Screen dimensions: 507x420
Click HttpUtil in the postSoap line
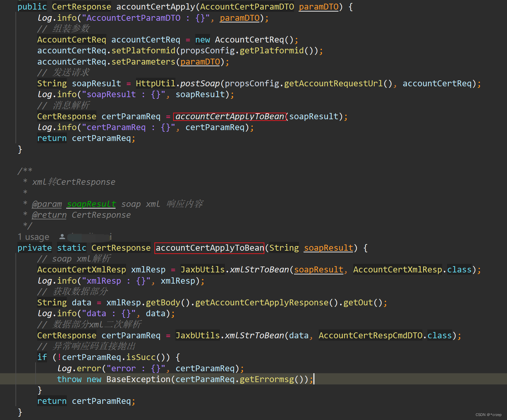point(155,83)
